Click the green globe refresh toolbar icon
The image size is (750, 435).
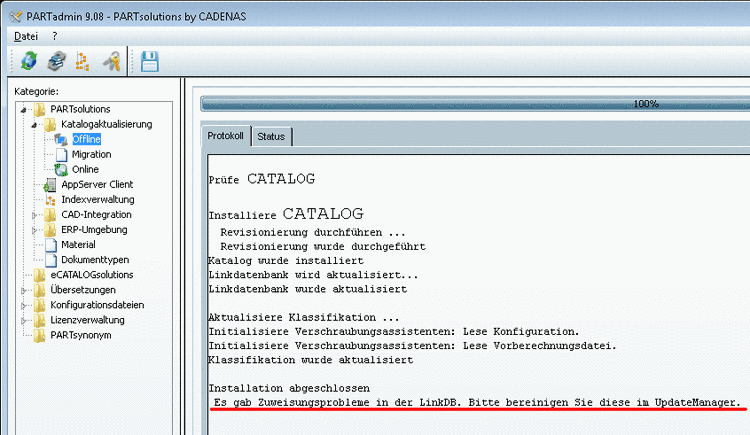tap(29, 61)
